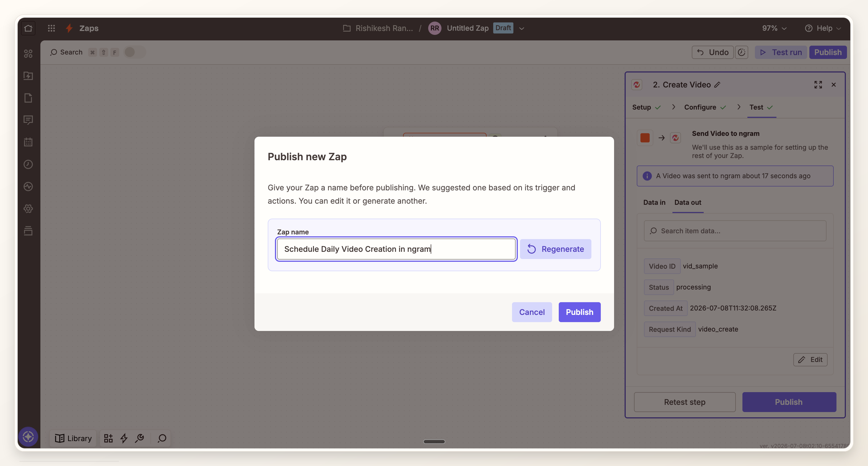Click the Created At label chip
The width and height of the screenshot is (868, 466).
666,308
